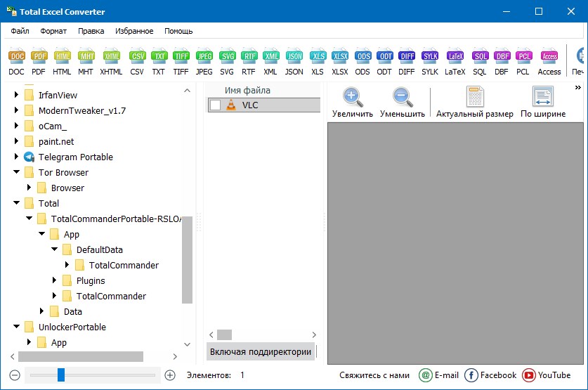Choose DIFF conversion icon
The width and height of the screenshot is (588, 390).
(x=407, y=62)
